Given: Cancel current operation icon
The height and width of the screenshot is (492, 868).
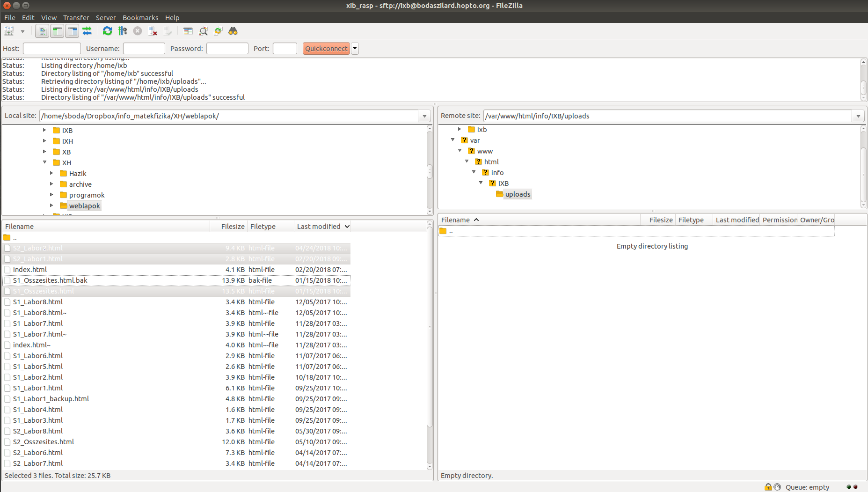Looking at the screenshot, I should (x=138, y=31).
